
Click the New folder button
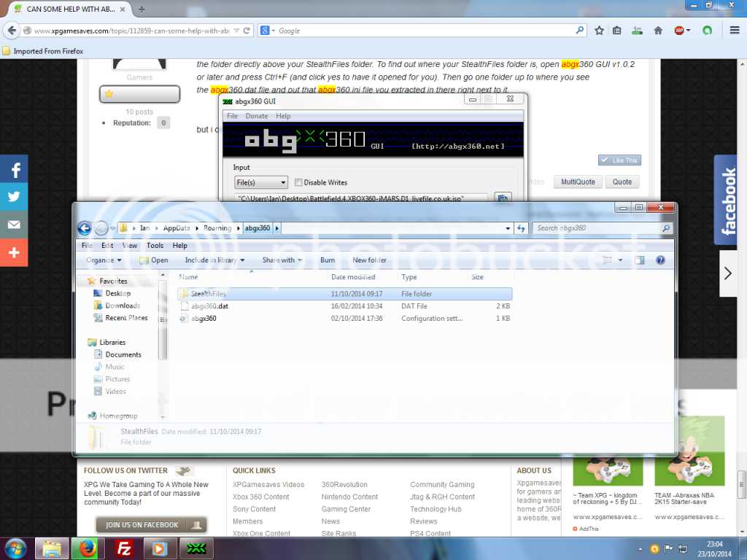click(x=369, y=260)
